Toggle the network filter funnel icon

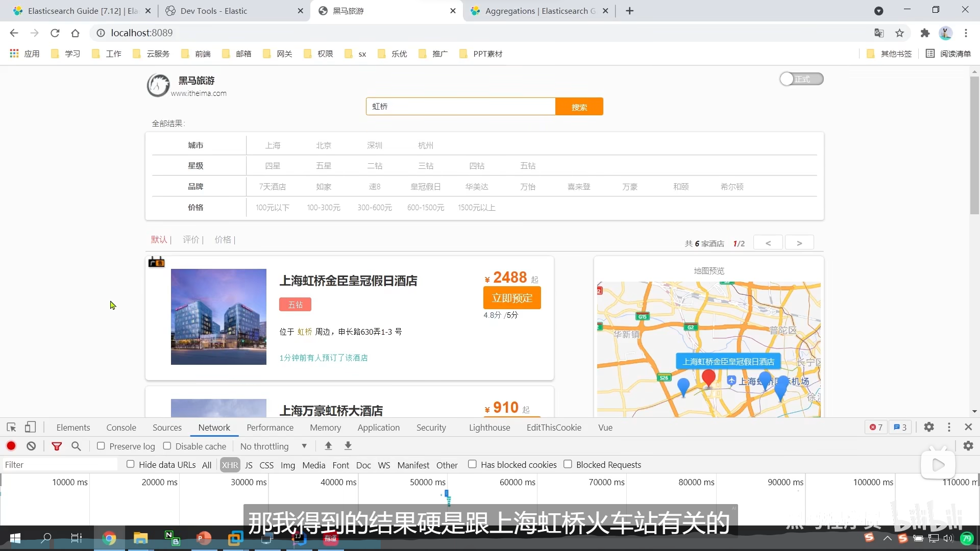pos(57,446)
